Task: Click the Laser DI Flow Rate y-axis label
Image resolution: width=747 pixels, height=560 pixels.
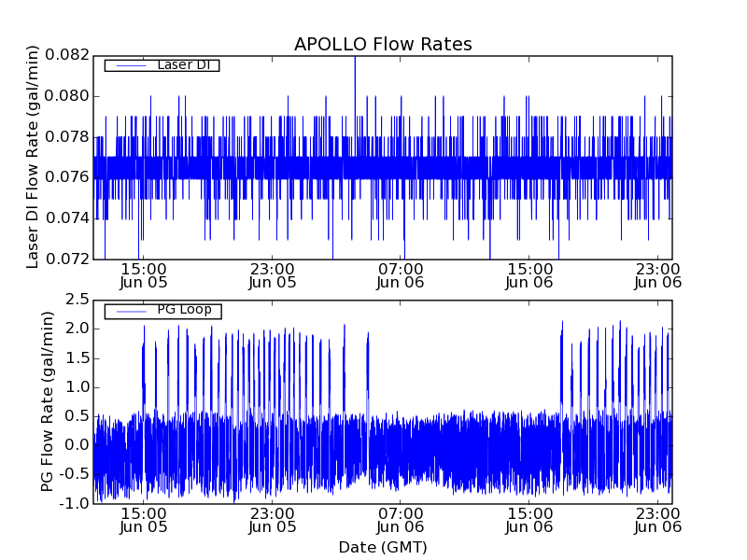Action: point(34,157)
